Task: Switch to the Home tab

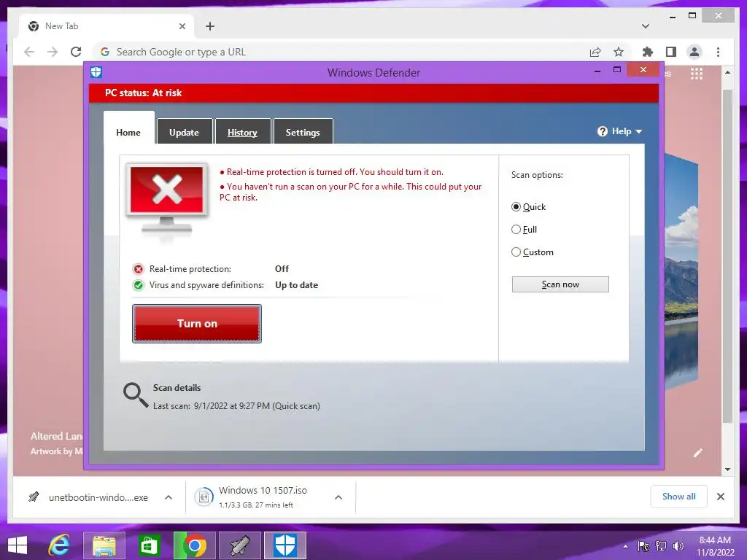Action: 128,133
